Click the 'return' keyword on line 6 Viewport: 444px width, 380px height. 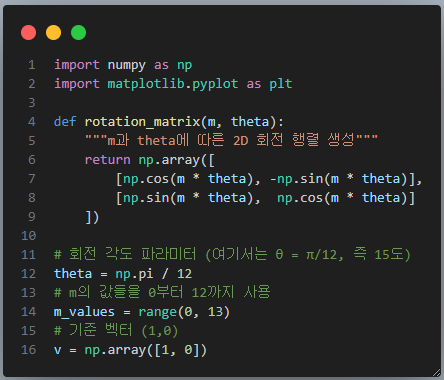(107, 160)
